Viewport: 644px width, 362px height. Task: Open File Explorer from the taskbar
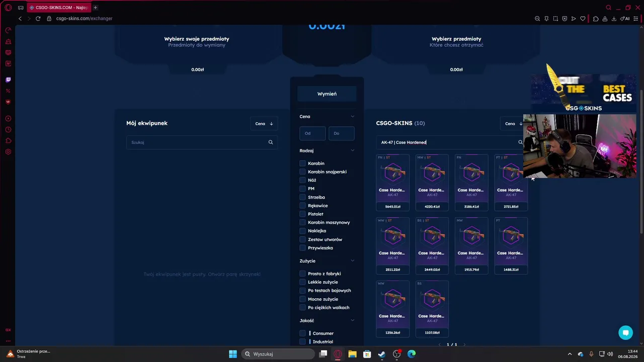coord(352,354)
